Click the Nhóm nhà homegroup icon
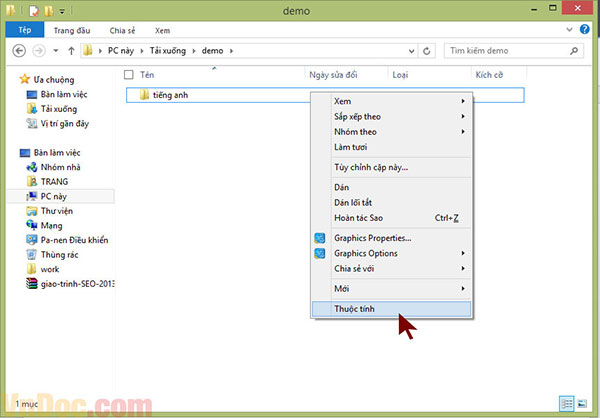This screenshot has width=600, height=418. click(31, 167)
